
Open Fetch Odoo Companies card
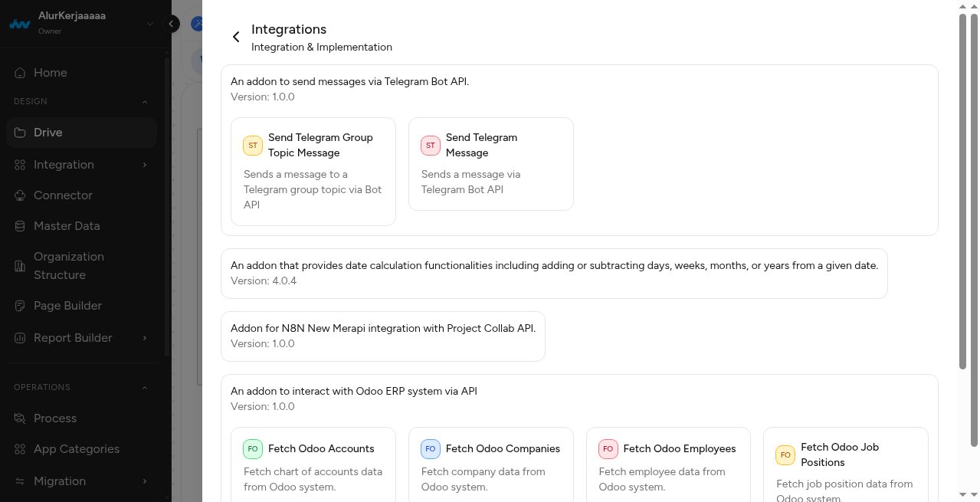coord(491,464)
